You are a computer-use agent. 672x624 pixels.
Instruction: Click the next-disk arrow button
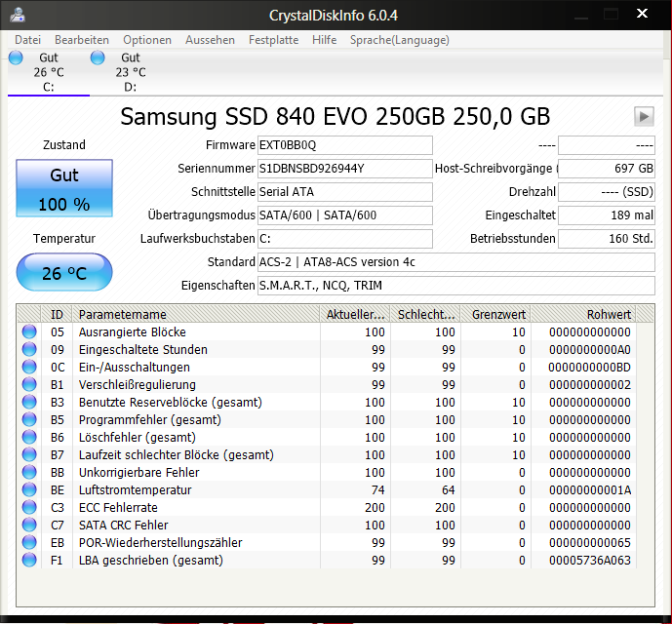pyautogui.click(x=644, y=116)
